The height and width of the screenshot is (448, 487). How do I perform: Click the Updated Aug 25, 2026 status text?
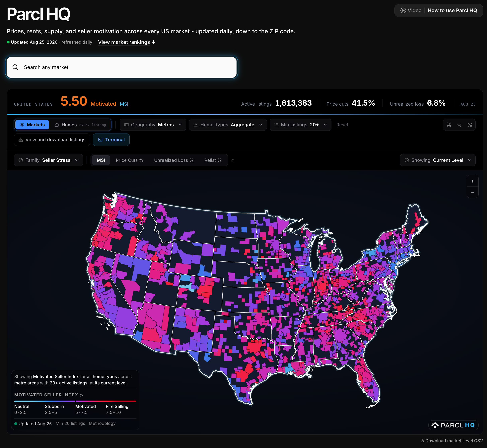[34, 42]
